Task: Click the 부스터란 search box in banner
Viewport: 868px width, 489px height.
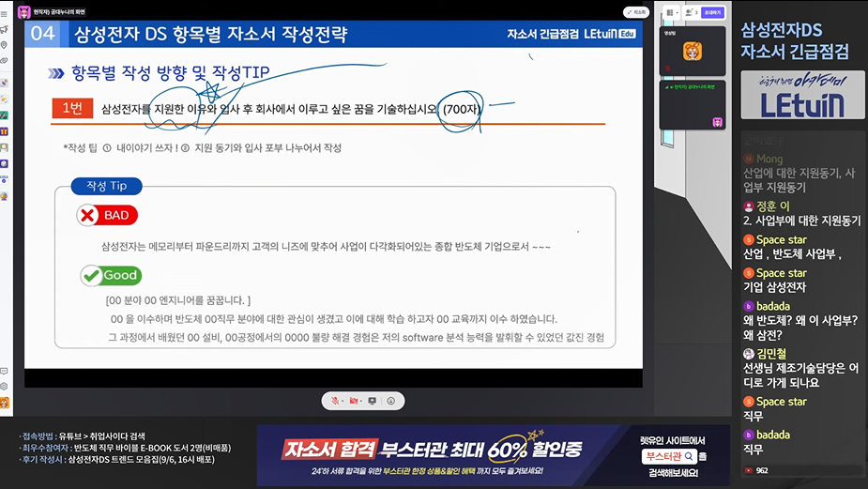Action: pyautogui.click(x=669, y=456)
